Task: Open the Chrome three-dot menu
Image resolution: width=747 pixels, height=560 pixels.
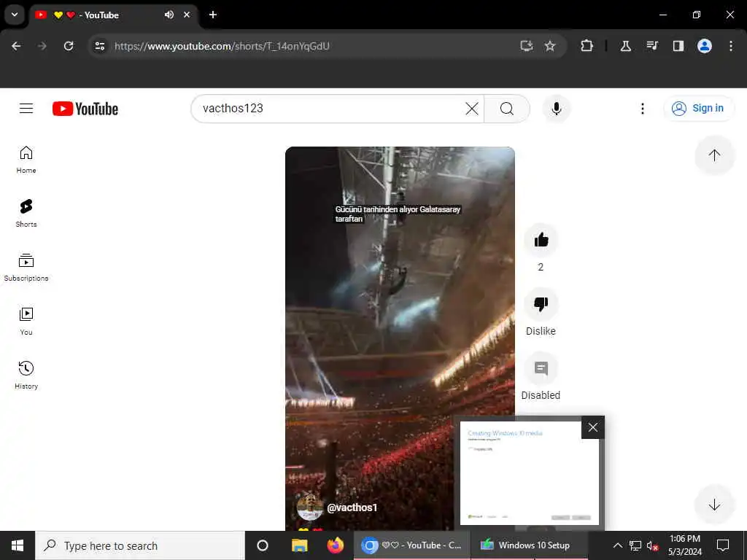Action: point(731,46)
